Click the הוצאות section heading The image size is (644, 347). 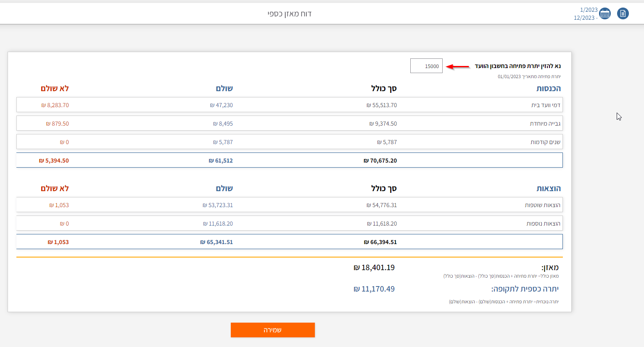548,188
